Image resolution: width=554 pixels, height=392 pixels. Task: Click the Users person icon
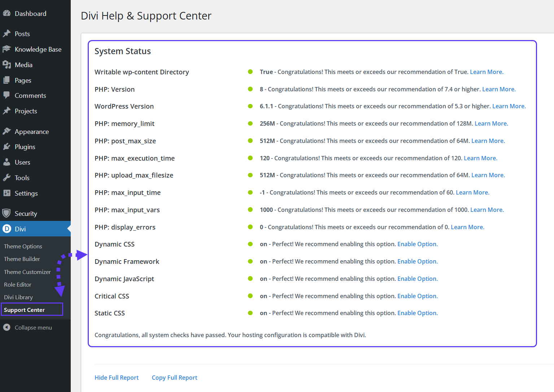[x=7, y=162]
